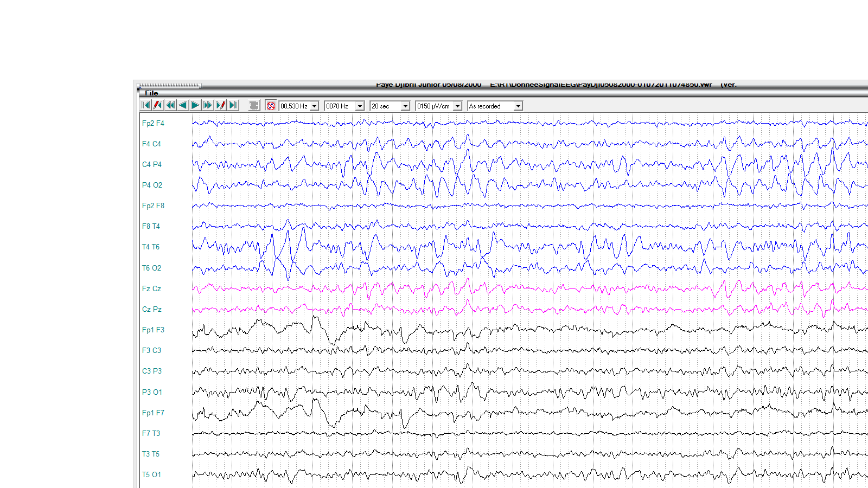Image resolution: width=868 pixels, height=488 pixels.
Task: Select the P3 O1 channel label
Action: (x=152, y=392)
